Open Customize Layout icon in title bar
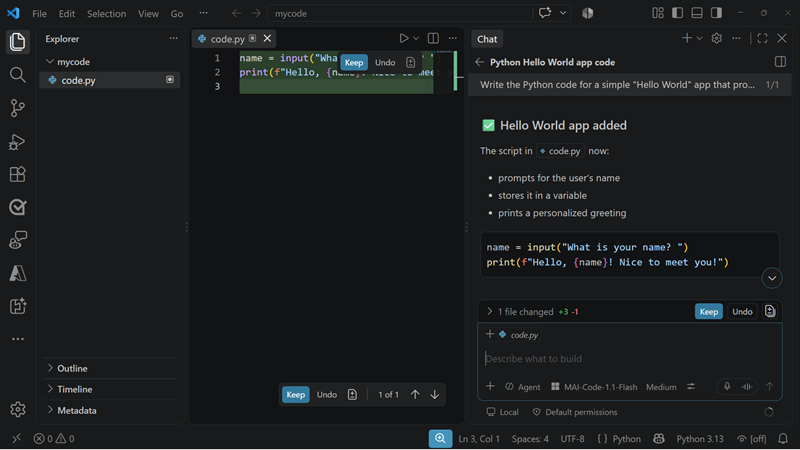800x450 pixels. (658, 13)
